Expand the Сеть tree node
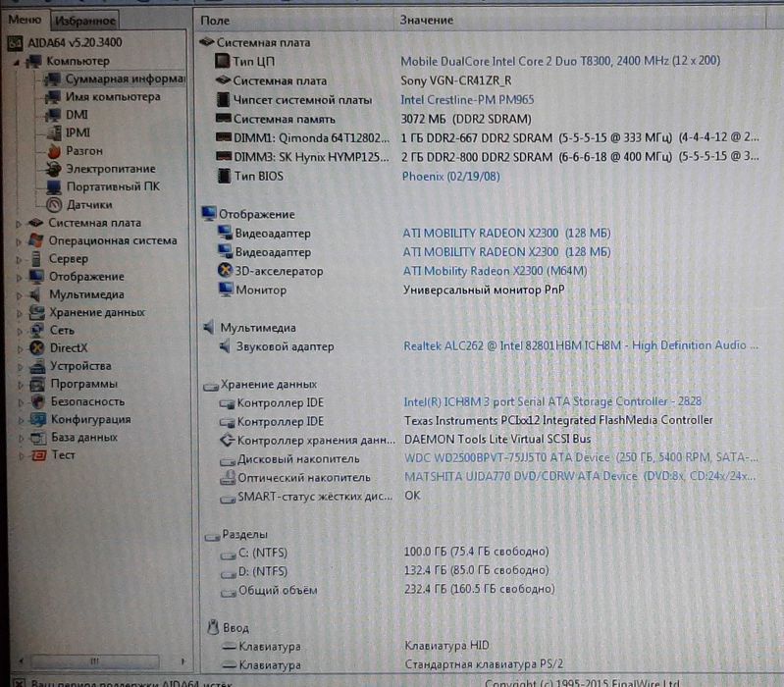 coord(20,331)
